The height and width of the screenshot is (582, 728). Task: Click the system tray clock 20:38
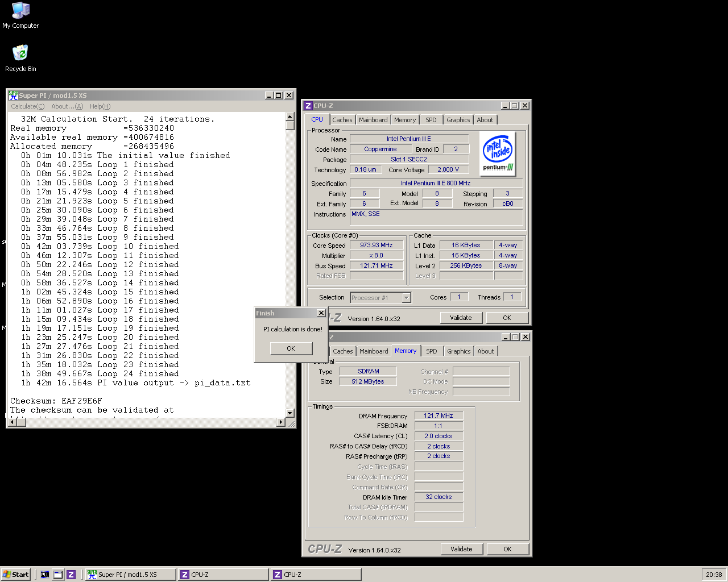pyautogui.click(x=714, y=575)
